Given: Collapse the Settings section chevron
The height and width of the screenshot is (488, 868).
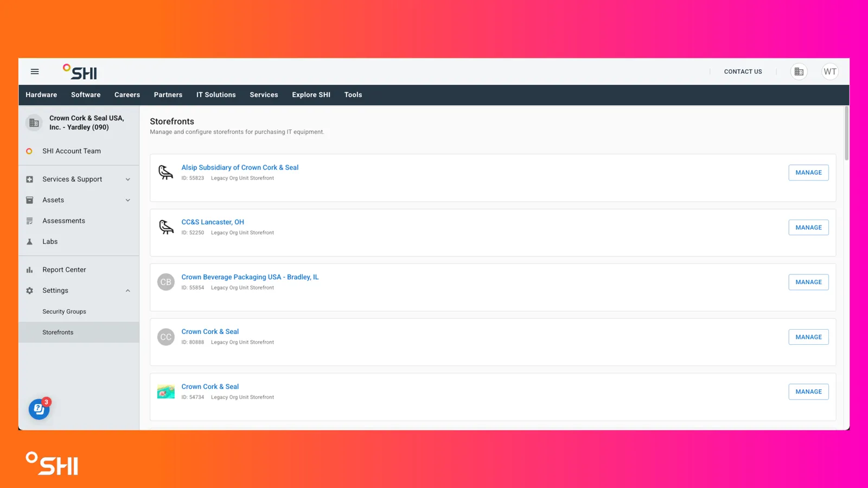Looking at the screenshot, I should pos(128,291).
